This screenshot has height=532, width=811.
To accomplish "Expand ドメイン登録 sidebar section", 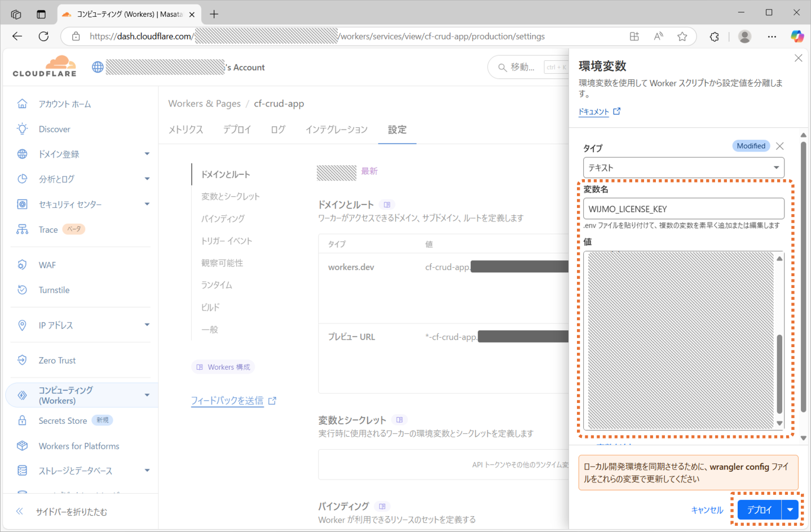I will click(147, 154).
